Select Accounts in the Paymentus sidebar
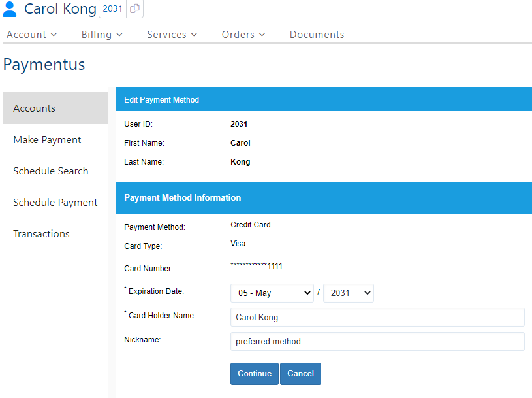The width and height of the screenshot is (532, 398). pos(35,108)
